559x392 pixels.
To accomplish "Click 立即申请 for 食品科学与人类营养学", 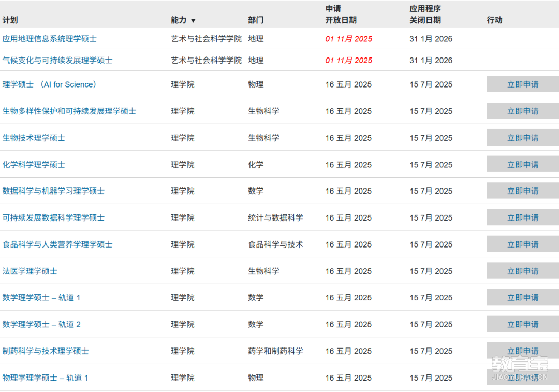I will [523, 244].
